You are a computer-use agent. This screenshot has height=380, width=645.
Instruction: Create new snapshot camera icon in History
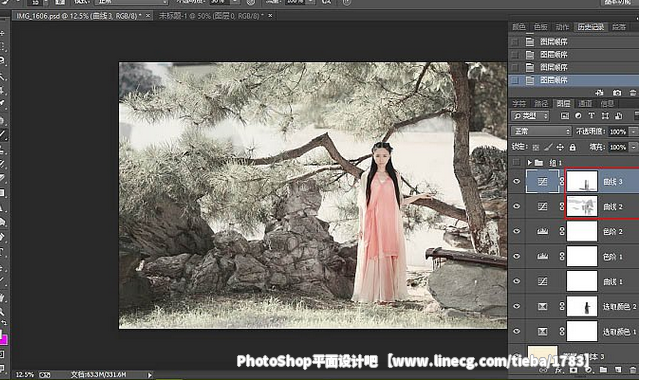click(x=617, y=93)
